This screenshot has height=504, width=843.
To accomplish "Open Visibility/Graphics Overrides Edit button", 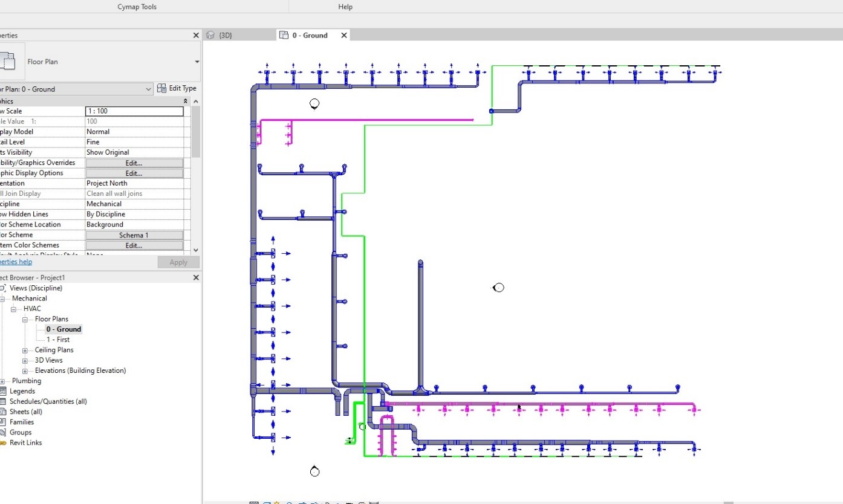I will tap(134, 163).
